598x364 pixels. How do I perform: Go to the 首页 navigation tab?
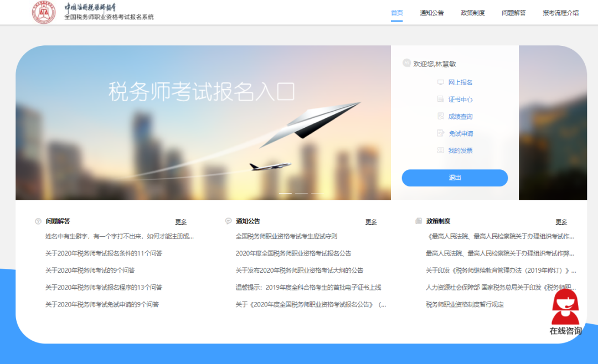[396, 13]
